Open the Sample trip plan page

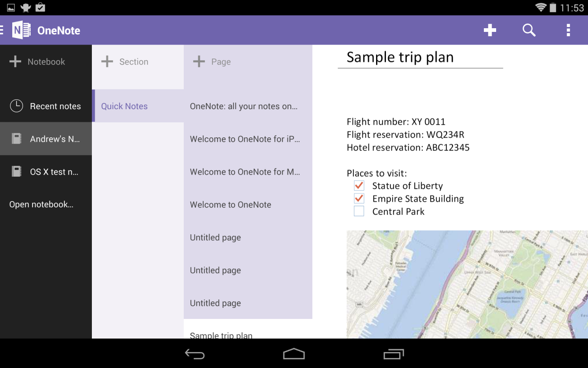220,334
